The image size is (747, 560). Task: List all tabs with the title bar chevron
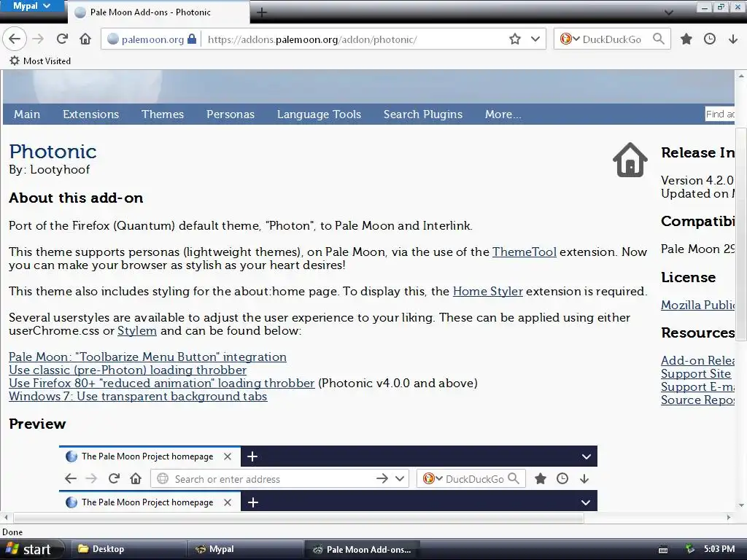tap(669, 12)
